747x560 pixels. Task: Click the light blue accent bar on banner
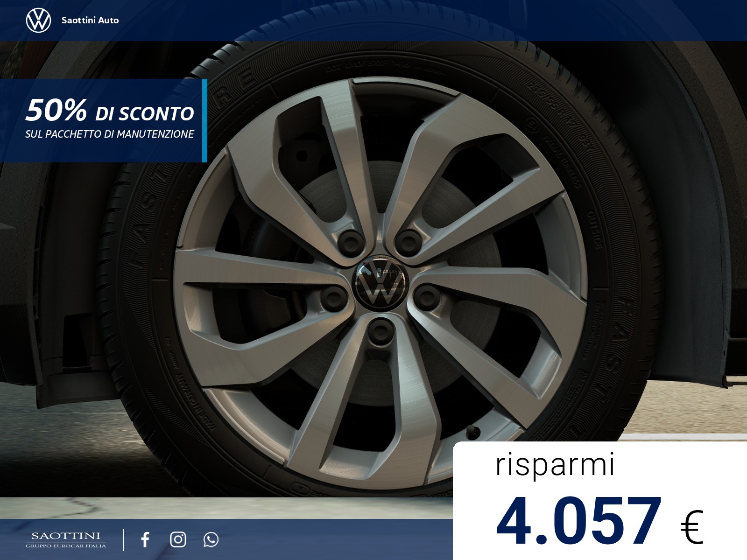pyautogui.click(x=204, y=120)
